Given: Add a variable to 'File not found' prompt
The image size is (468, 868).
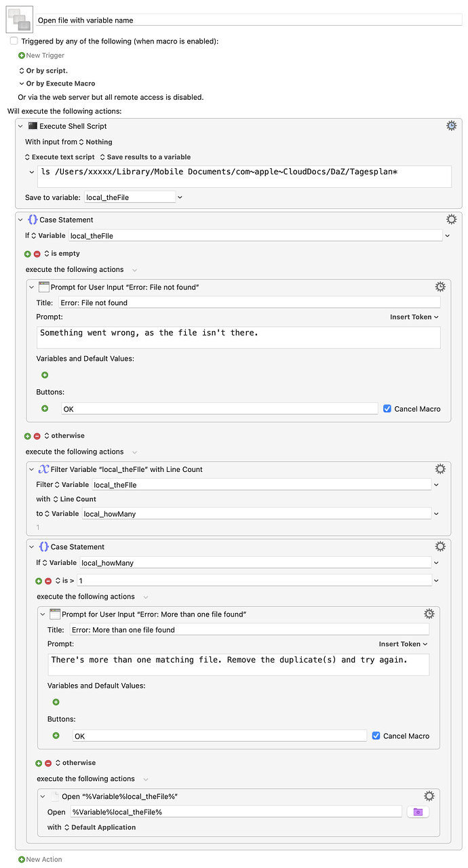Looking at the screenshot, I should (x=45, y=375).
